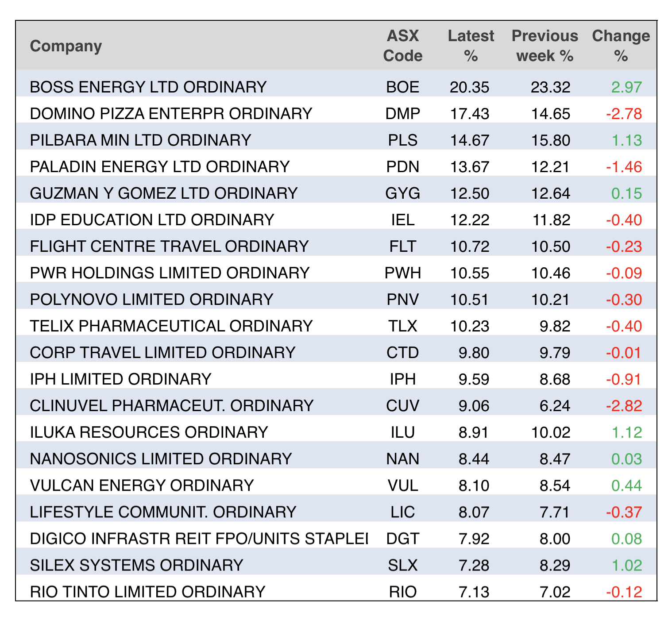672x624 pixels.
Task: Click the CTD ticker code
Action: (402, 353)
